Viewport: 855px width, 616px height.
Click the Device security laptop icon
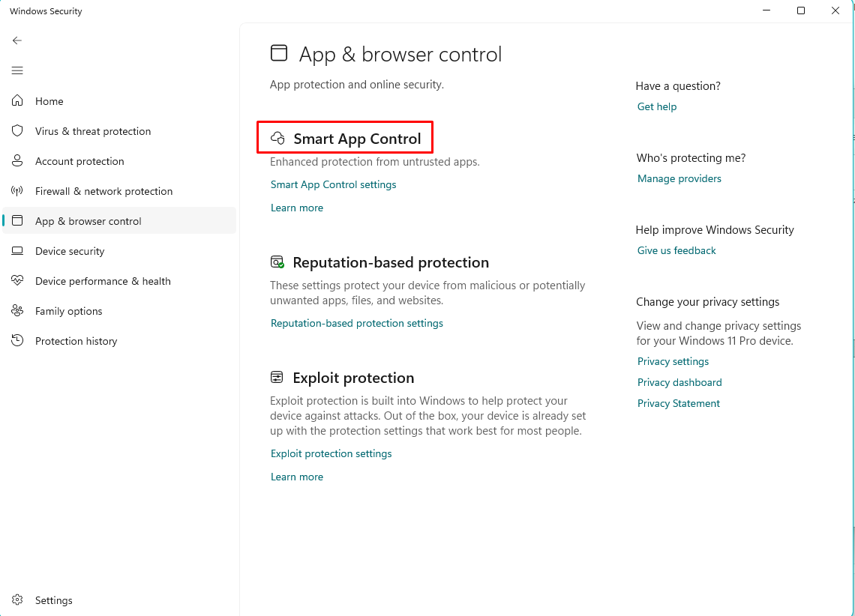point(17,250)
